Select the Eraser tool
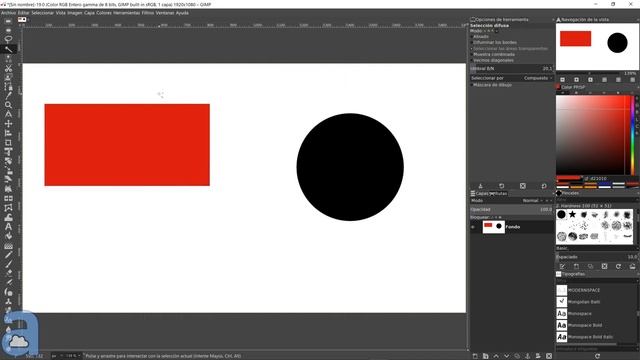This screenshot has width=640, height=360. [x=8, y=273]
